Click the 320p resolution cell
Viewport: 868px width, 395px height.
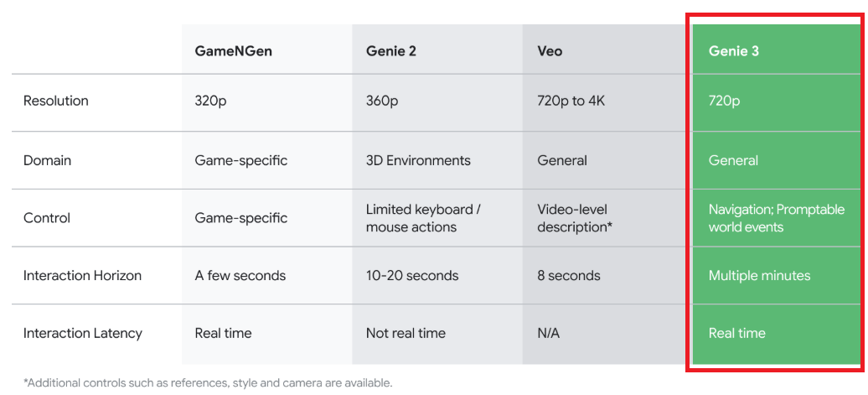[x=213, y=101]
